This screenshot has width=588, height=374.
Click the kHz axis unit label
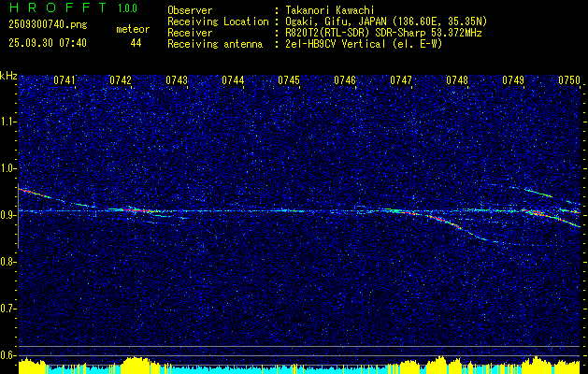(8, 75)
